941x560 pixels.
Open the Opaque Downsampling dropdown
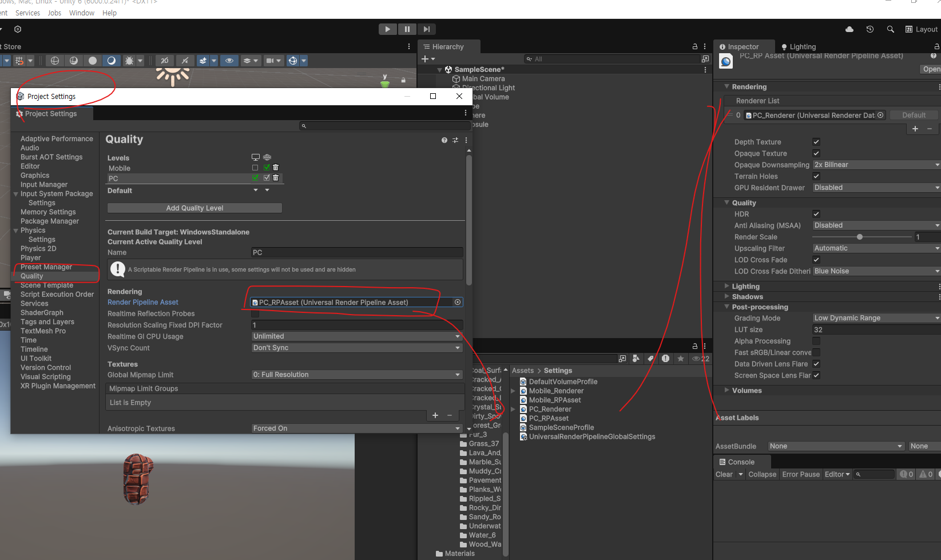(876, 165)
